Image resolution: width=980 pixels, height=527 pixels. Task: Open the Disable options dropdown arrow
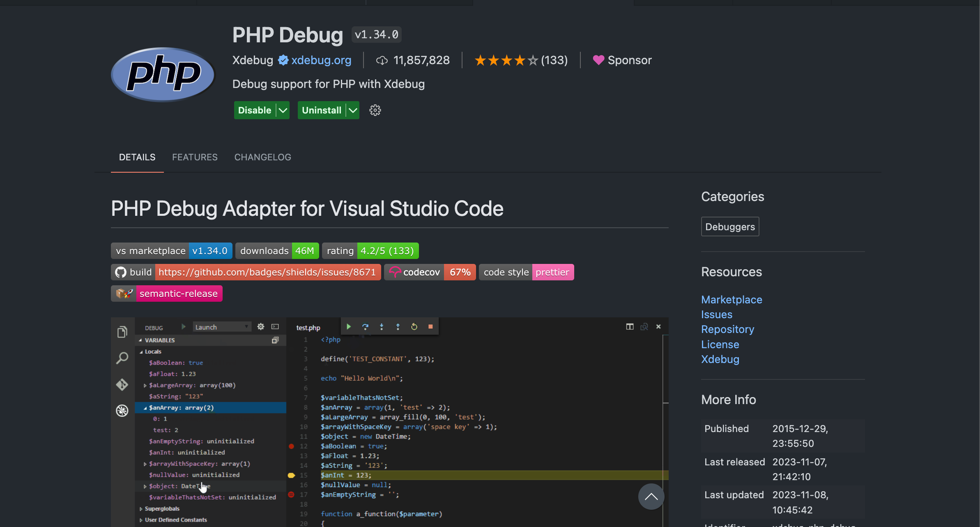click(283, 110)
